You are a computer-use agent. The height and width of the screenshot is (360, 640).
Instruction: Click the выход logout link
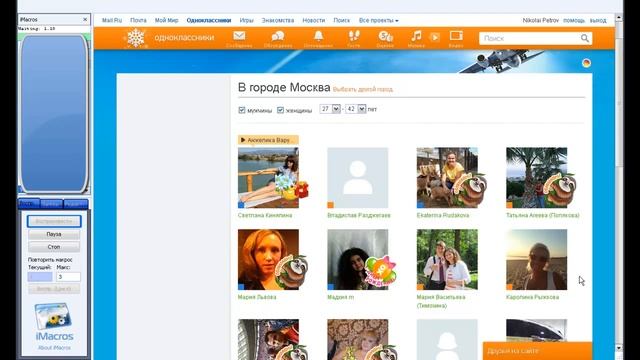click(598, 20)
